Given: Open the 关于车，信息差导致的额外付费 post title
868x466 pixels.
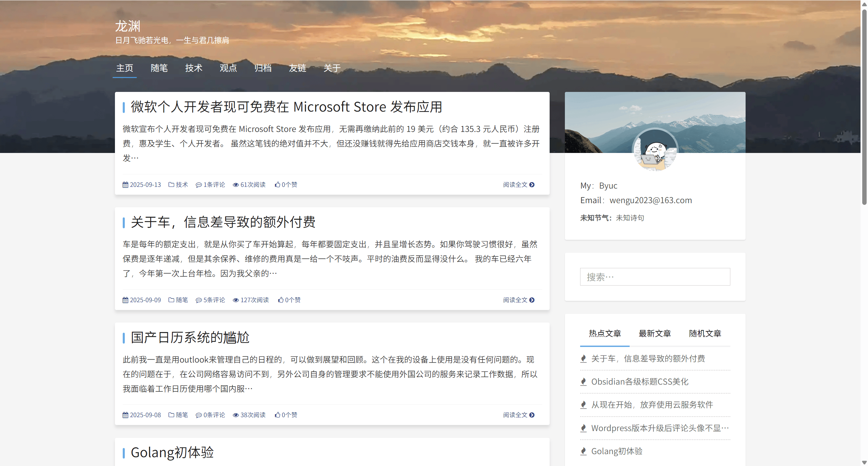Looking at the screenshot, I should point(223,222).
